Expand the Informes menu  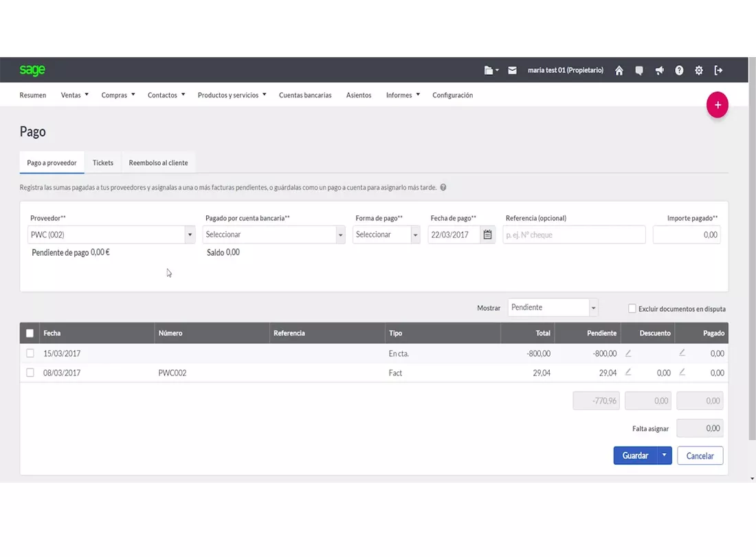[x=403, y=95]
